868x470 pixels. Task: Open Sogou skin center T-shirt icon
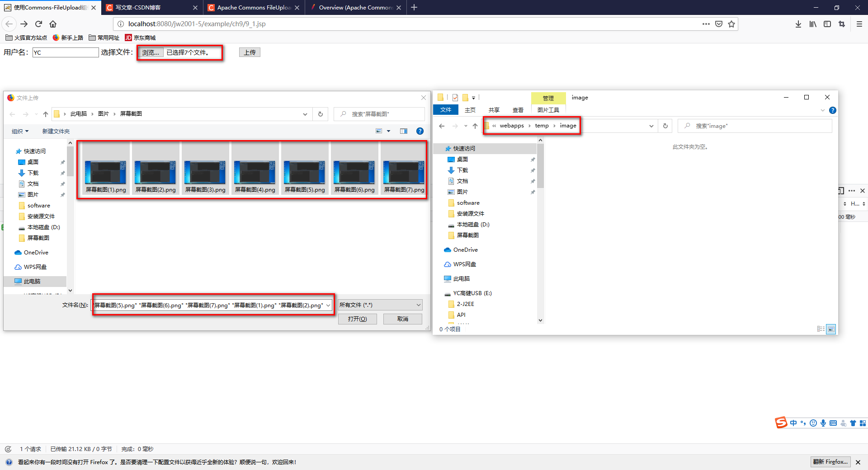(x=854, y=423)
